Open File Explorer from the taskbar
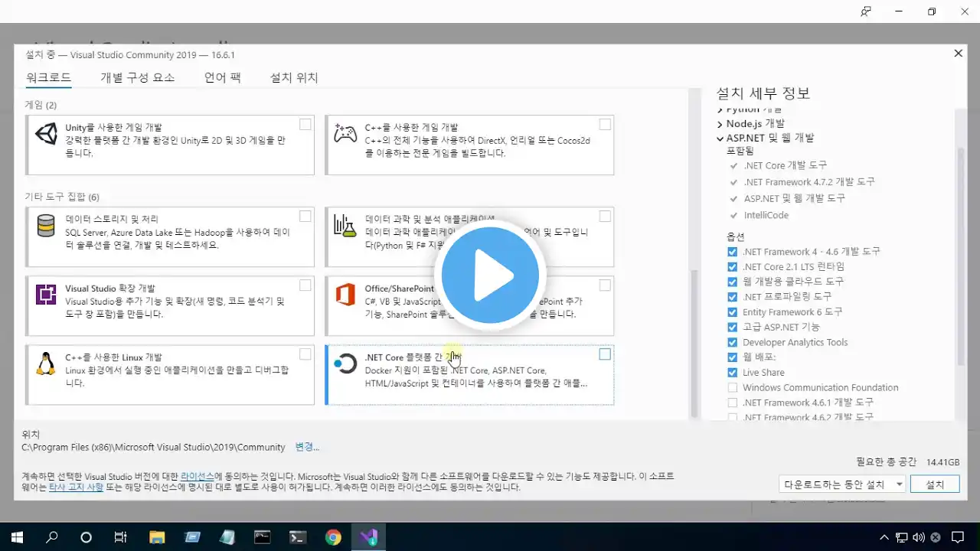 [x=156, y=537]
